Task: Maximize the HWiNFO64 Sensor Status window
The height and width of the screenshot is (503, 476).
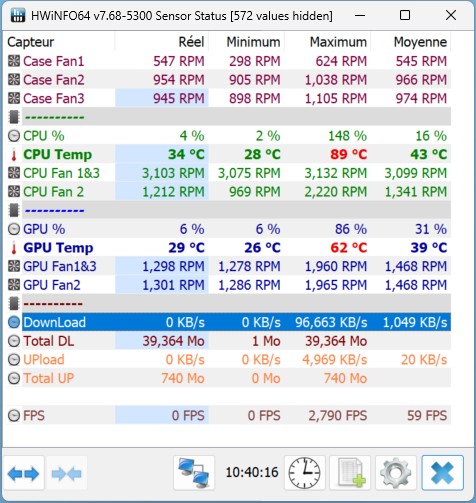Action: pyautogui.click(x=405, y=15)
